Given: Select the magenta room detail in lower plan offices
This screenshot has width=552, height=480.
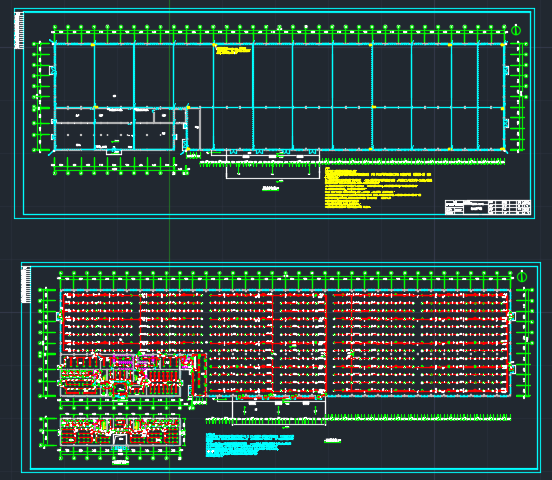Looking at the screenshot, I should pos(123,362).
